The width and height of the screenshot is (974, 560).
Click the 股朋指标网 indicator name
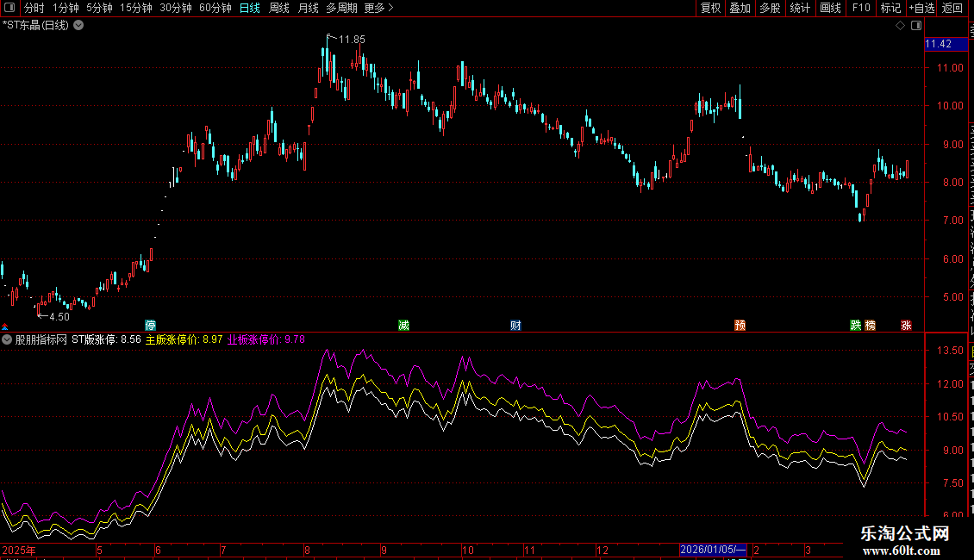tap(41, 339)
